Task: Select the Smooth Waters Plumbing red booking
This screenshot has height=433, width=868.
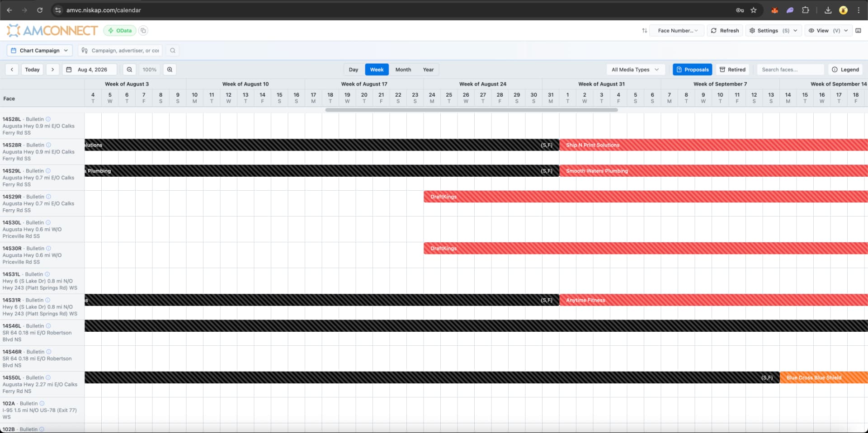Action: (713, 171)
